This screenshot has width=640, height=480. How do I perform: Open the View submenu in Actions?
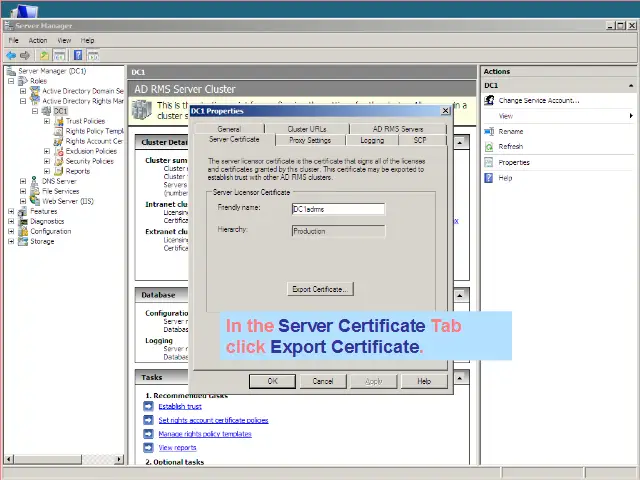[x=630, y=116]
